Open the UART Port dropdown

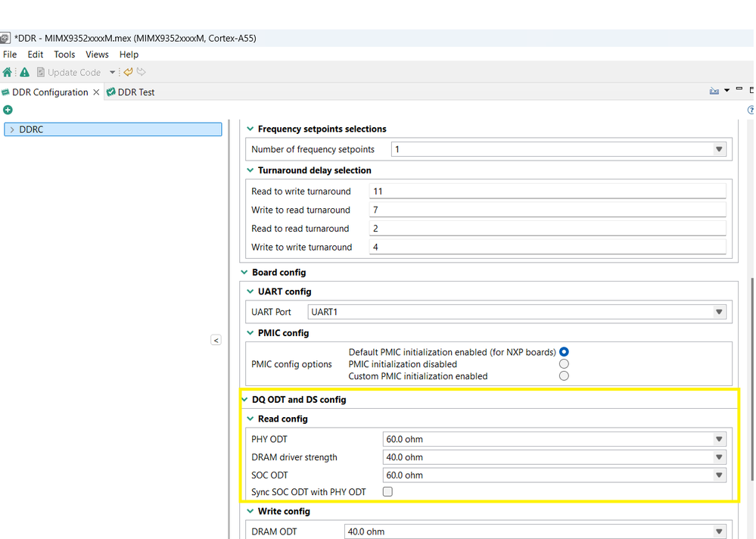(x=719, y=312)
